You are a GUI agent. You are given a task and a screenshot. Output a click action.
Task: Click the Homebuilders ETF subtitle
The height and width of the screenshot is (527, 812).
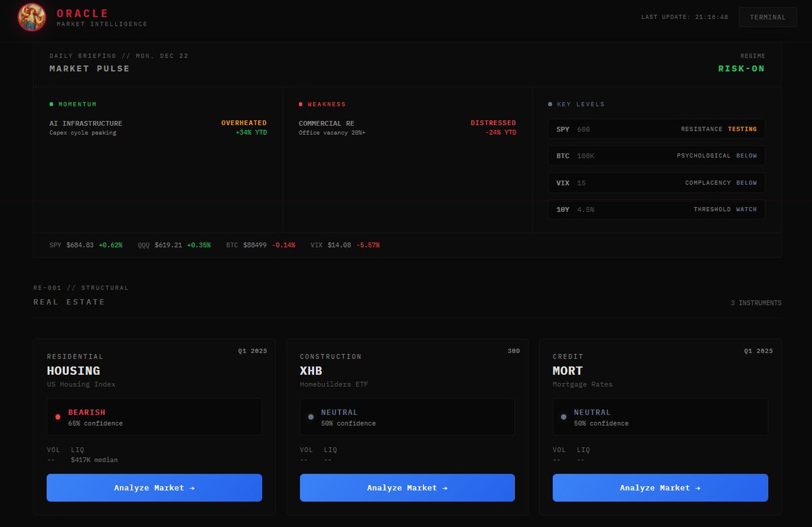coord(334,384)
